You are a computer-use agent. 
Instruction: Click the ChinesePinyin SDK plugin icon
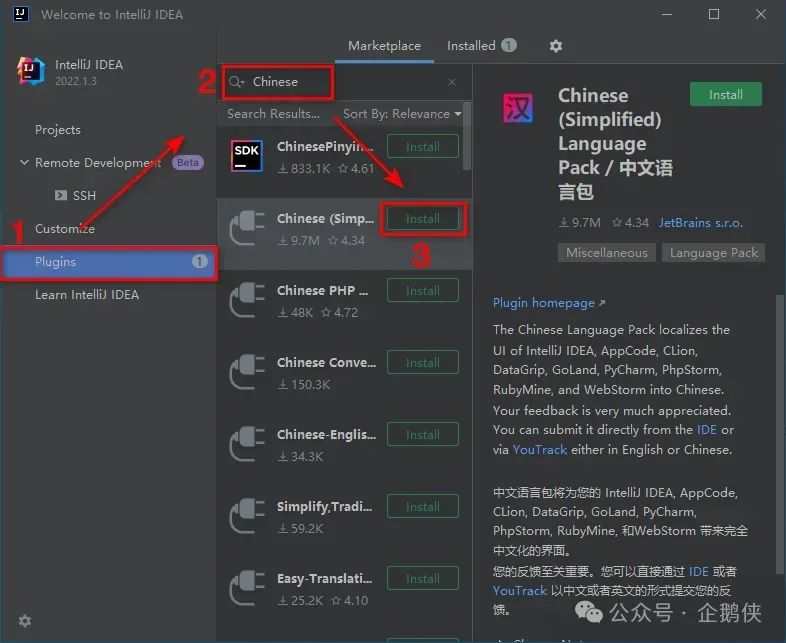(247, 156)
